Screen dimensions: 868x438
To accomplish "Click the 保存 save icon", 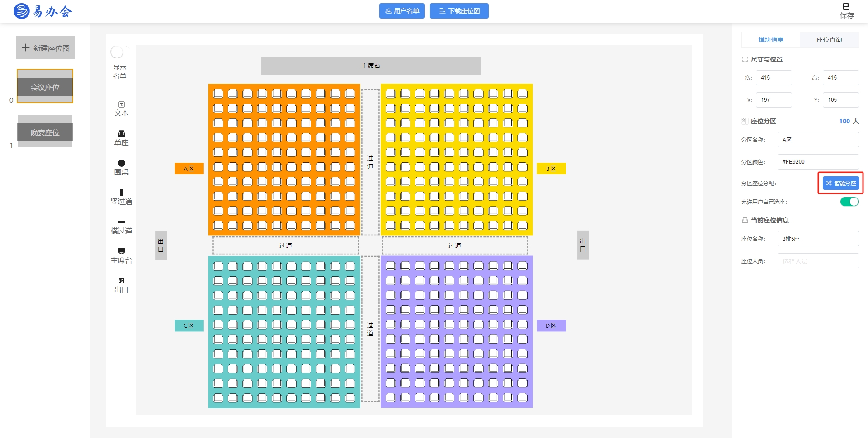I will 846,11.
